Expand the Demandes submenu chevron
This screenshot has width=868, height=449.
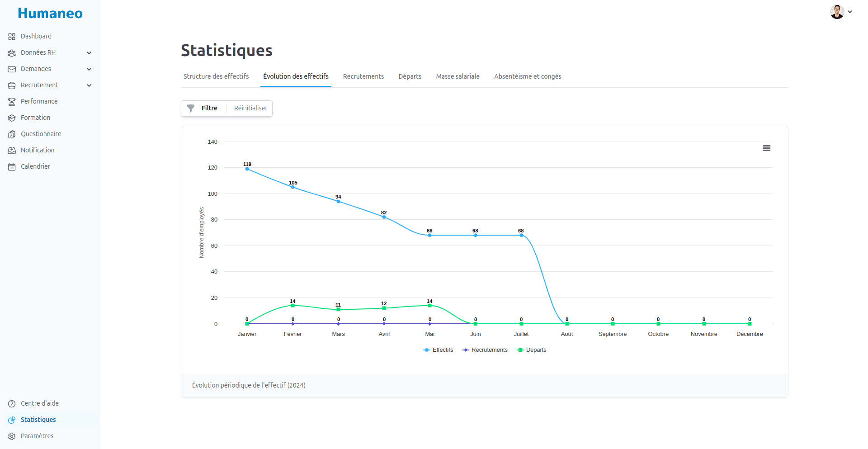pos(89,69)
